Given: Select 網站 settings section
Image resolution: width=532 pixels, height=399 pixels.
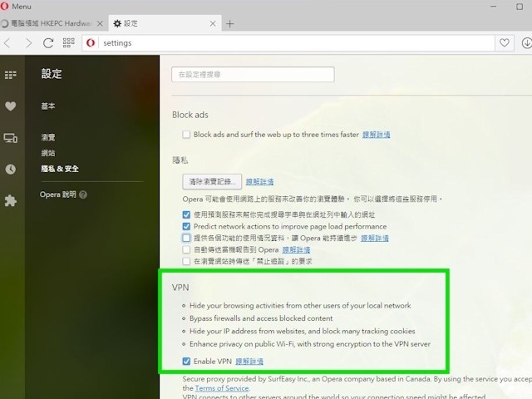Looking at the screenshot, I should (48, 153).
